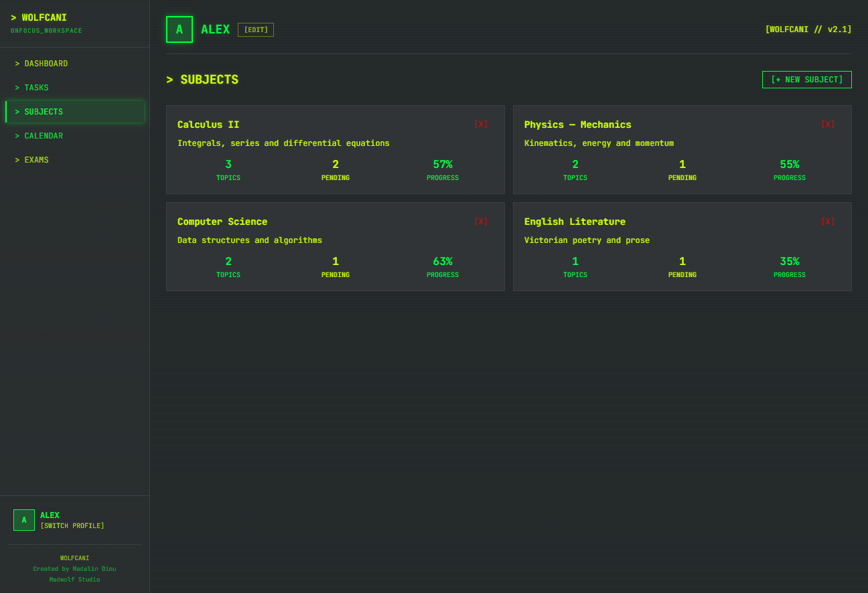The height and width of the screenshot is (593, 868).
Task: Click the 63% progress value
Action: click(443, 262)
